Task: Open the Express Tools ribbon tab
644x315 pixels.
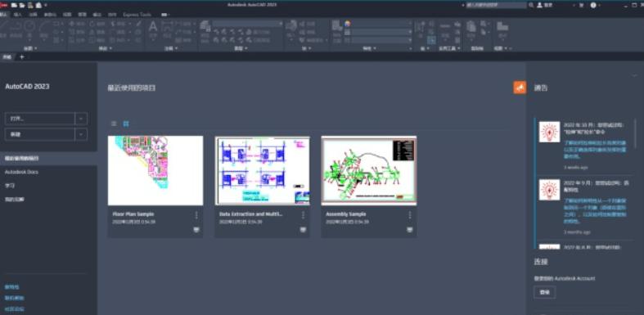Action: click(x=137, y=15)
